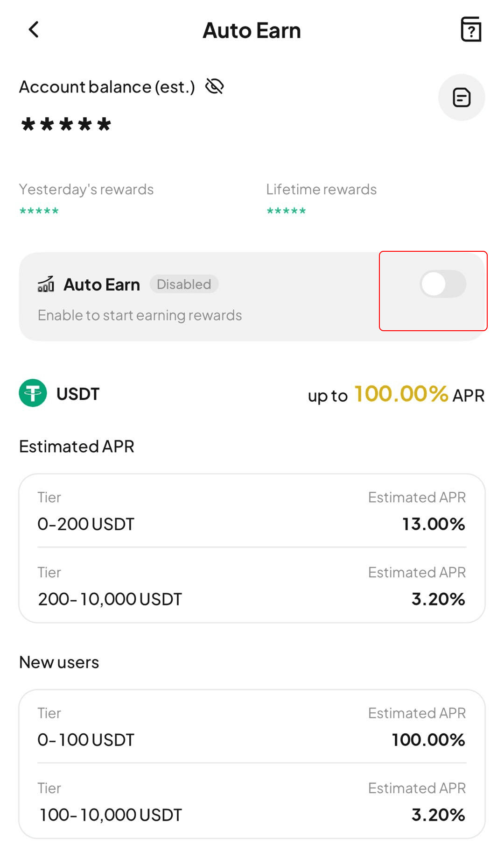Select the 100-10,000 USDT new users tier
The image size is (504, 866).
click(252, 802)
